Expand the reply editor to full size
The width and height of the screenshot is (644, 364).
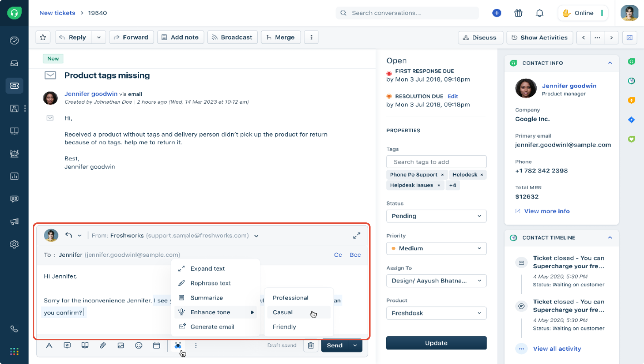pyautogui.click(x=357, y=235)
